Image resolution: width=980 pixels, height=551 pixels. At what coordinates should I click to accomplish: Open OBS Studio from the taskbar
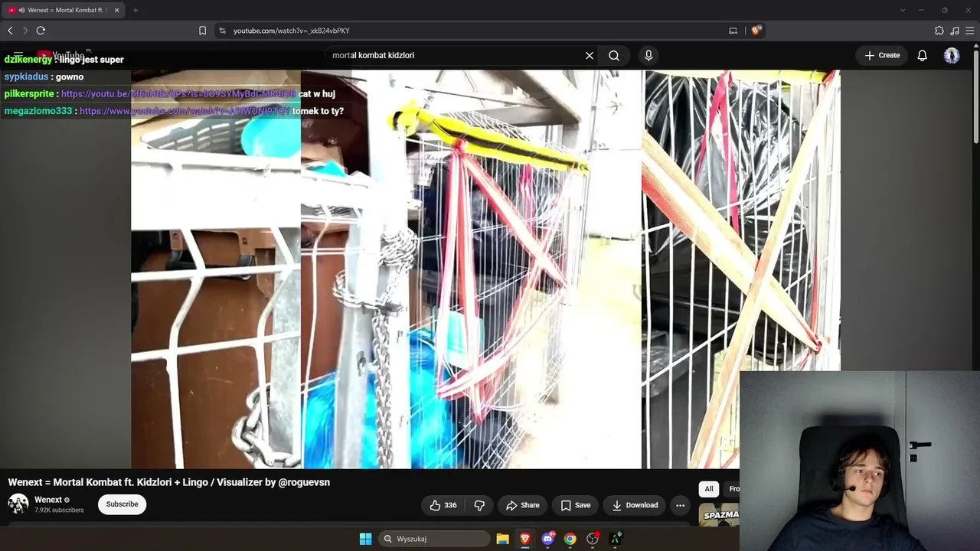click(593, 539)
